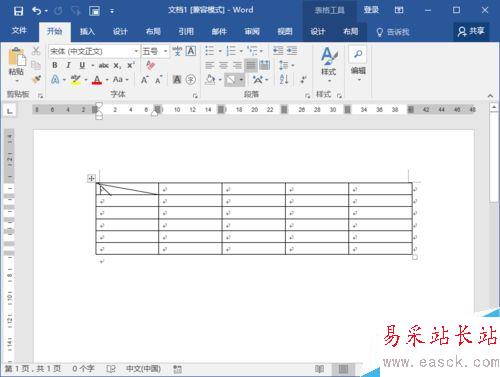Screen dimensions: 500x377
Task: Toggle distributed alignment
Action: (264, 65)
